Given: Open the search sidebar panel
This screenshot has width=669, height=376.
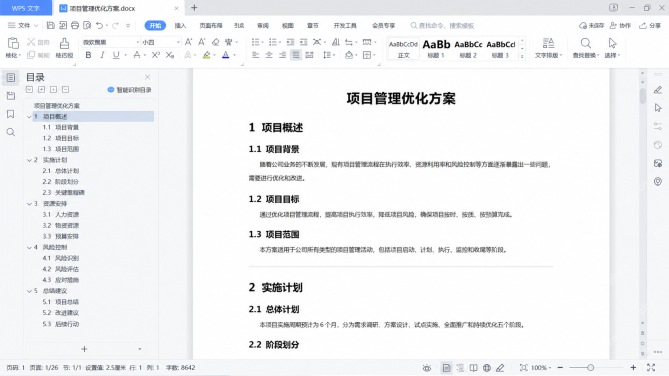Looking at the screenshot, I should tap(11, 132).
